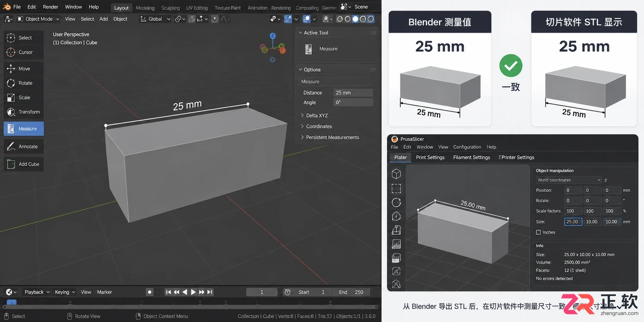Viewport: 644px width, 322px height.
Task: Click PrusaSlicer's place on face icon
Action: tap(396, 216)
